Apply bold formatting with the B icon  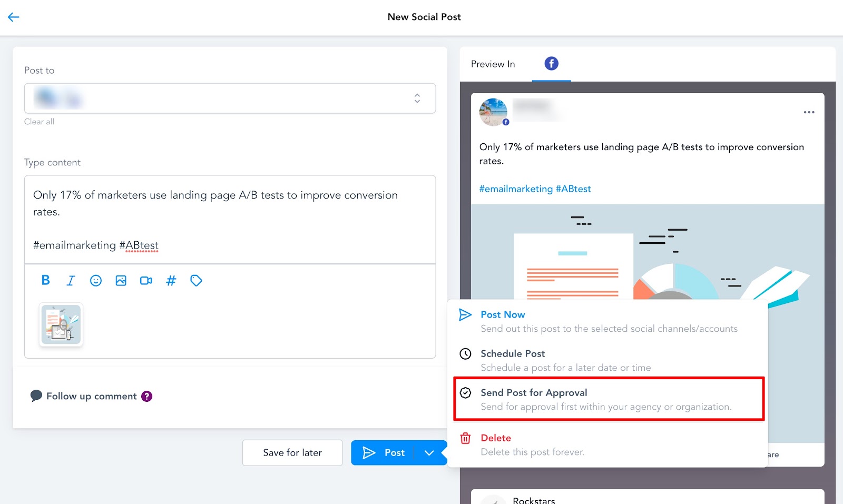[x=45, y=280]
